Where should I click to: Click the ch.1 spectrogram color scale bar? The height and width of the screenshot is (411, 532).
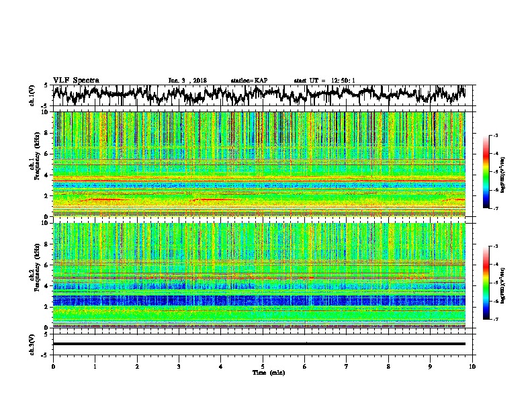[486, 172]
